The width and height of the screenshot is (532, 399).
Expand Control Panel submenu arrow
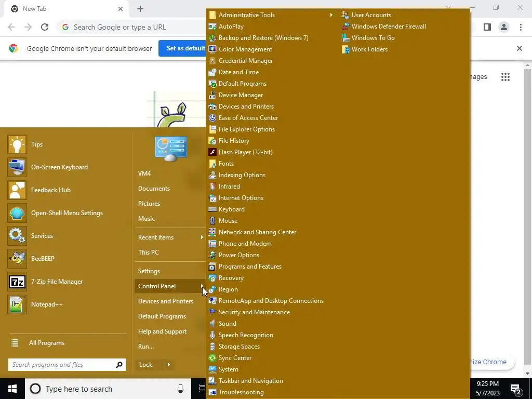tap(202, 286)
